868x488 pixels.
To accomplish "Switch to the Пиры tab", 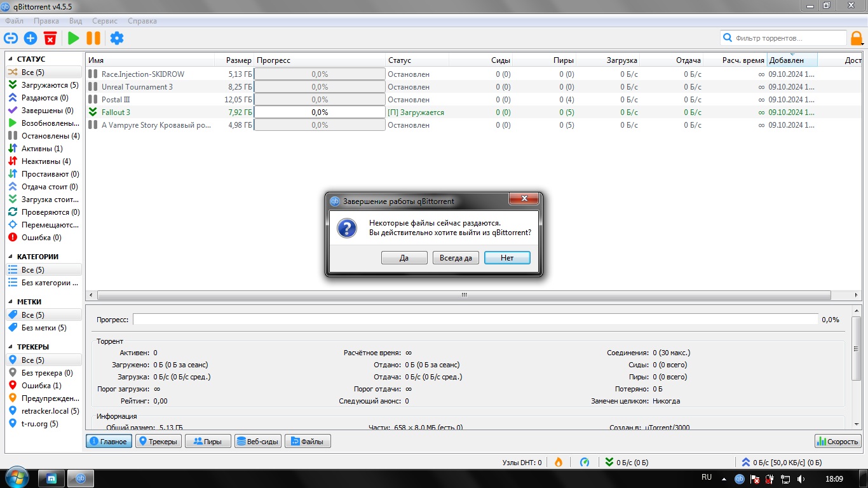I will (x=208, y=441).
